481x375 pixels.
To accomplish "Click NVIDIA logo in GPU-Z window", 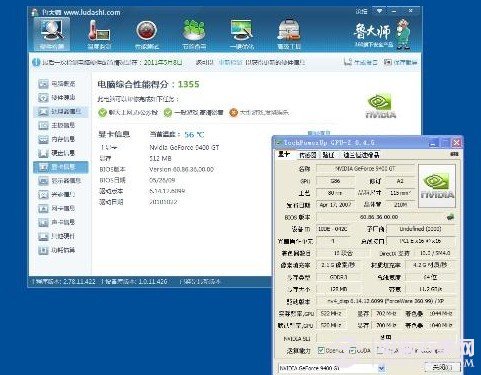I will pyautogui.click(x=437, y=186).
